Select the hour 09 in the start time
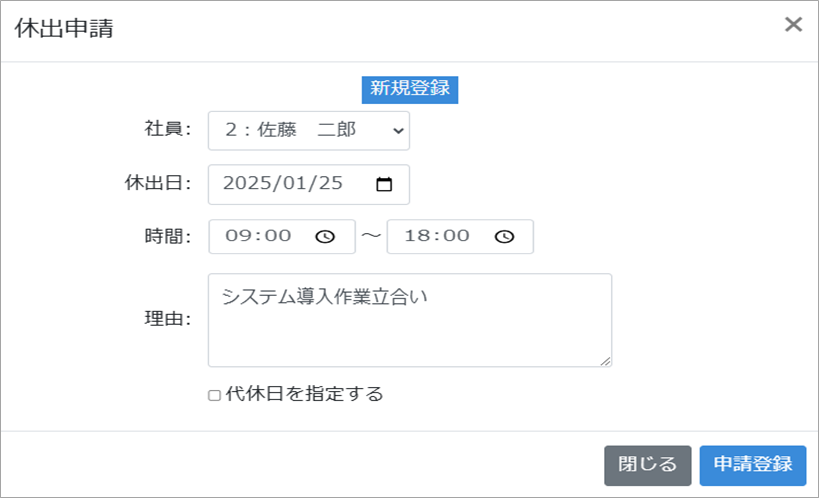Screen dimensions: 819x498 pyautogui.click(x=238, y=237)
